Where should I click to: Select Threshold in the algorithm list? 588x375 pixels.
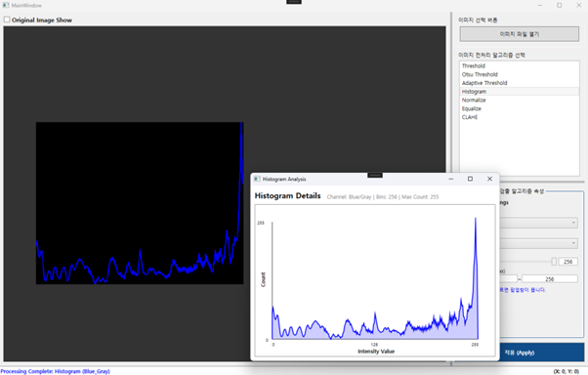coord(520,65)
